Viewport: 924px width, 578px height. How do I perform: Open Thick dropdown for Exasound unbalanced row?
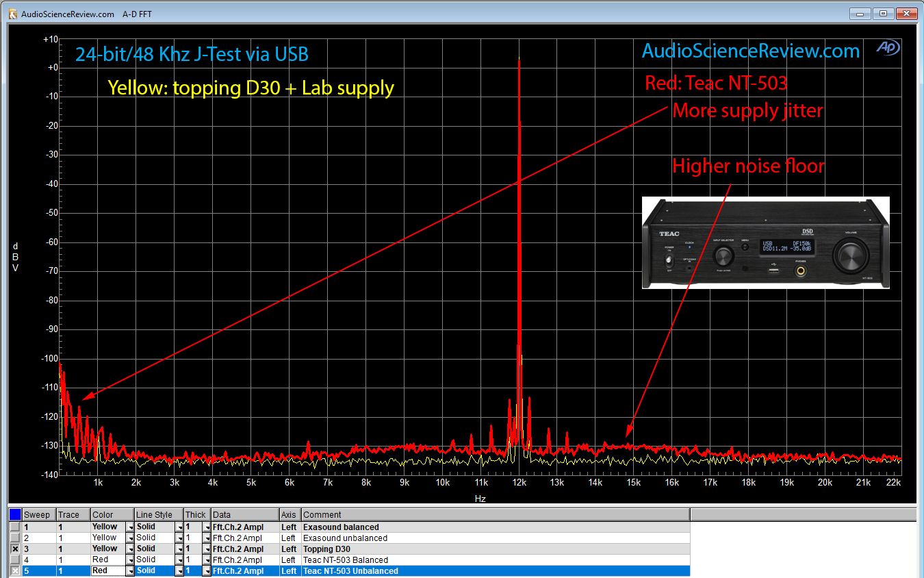[207, 538]
